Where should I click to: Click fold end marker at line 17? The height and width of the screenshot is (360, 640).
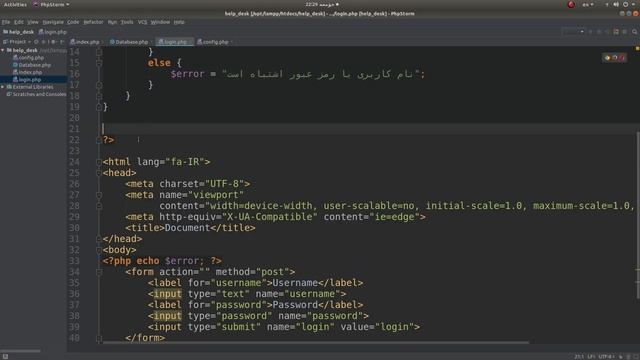click(x=99, y=85)
